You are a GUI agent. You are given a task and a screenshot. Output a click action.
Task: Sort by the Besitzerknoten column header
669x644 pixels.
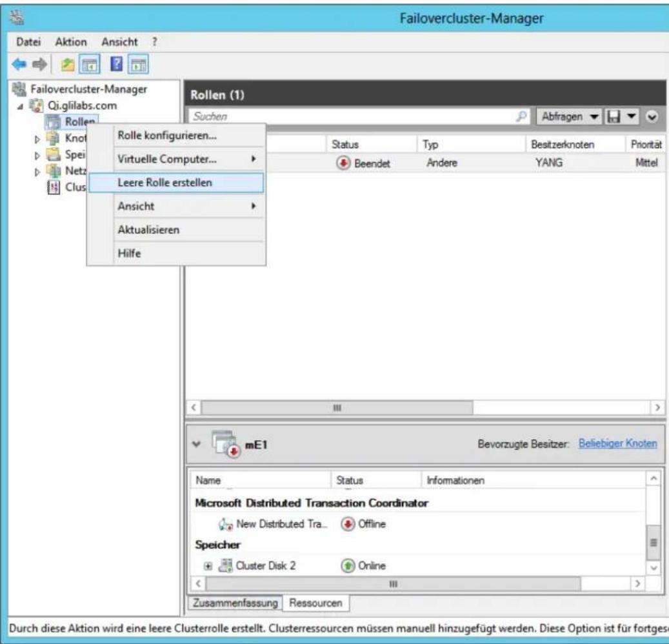(x=575, y=145)
